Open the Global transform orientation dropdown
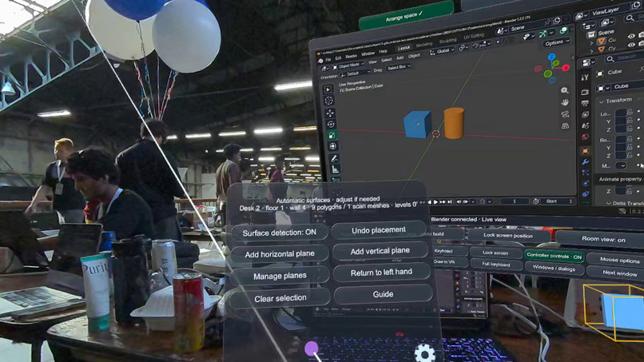 click(x=442, y=51)
